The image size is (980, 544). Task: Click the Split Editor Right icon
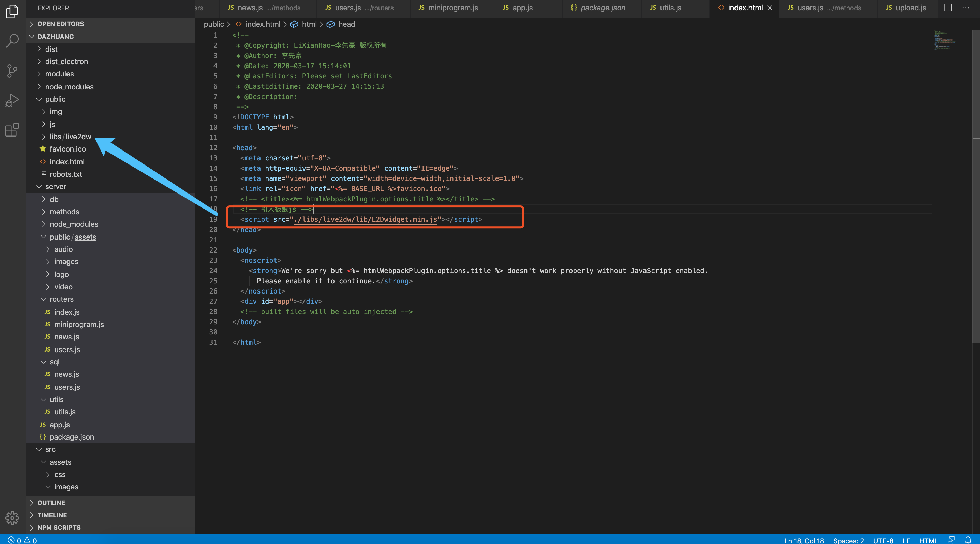point(948,8)
